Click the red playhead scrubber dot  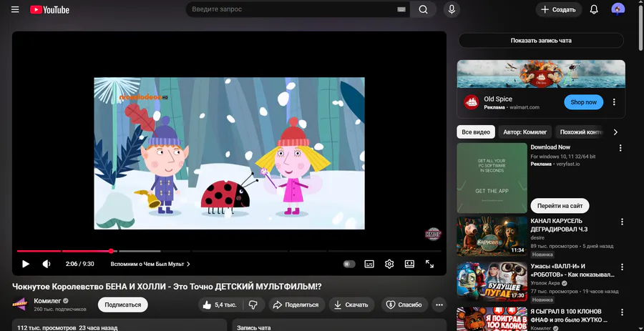pyautogui.click(x=112, y=251)
